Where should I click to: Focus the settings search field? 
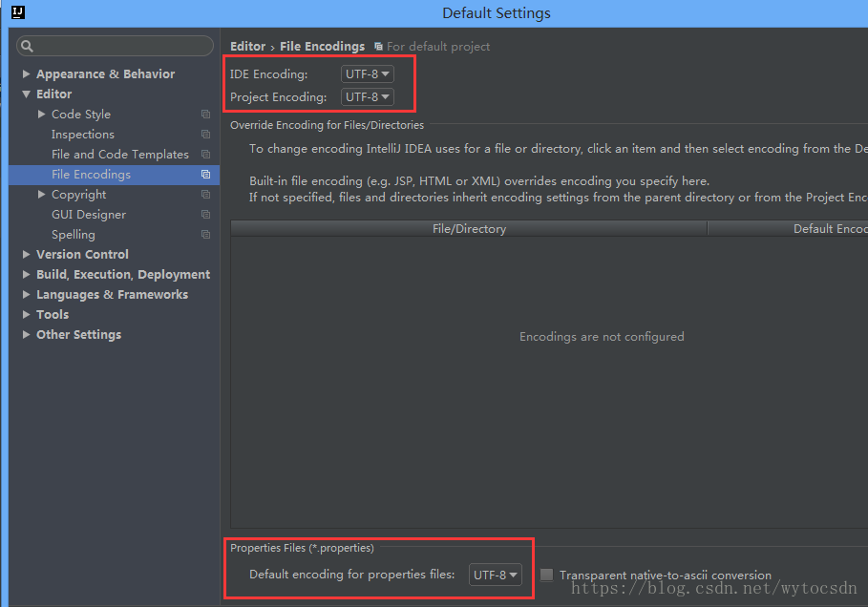[119, 46]
